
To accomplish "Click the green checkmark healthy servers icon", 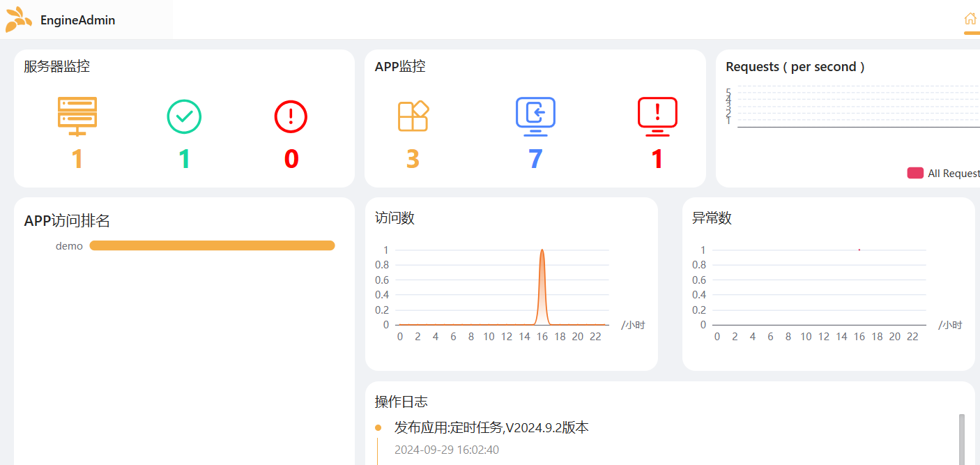I will pyautogui.click(x=184, y=116).
